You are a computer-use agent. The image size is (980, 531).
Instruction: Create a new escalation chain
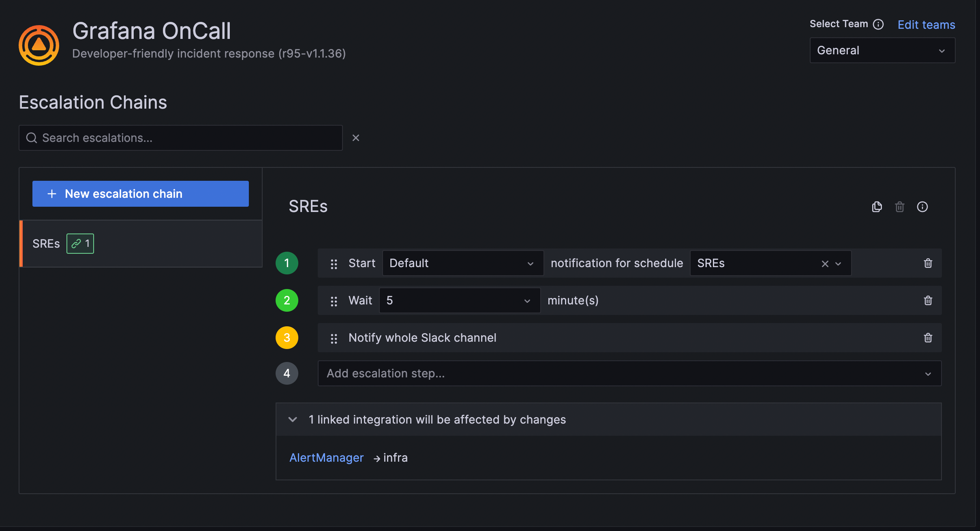pyautogui.click(x=140, y=193)
